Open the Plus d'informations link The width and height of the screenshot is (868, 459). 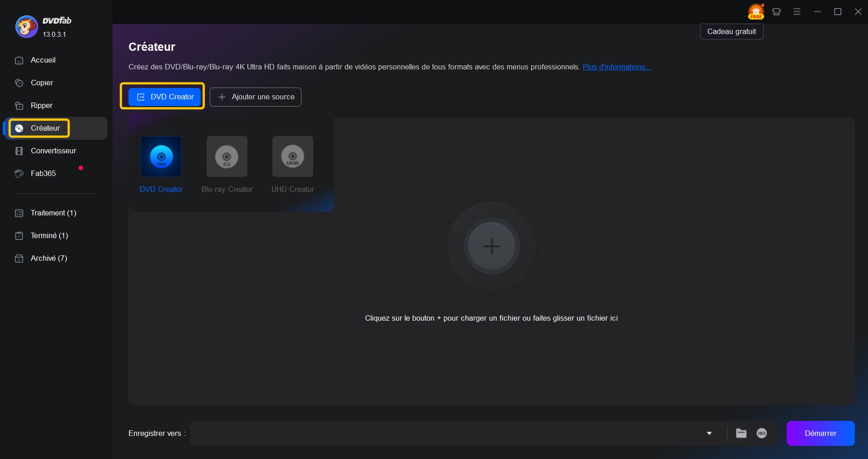pos(616,67)
